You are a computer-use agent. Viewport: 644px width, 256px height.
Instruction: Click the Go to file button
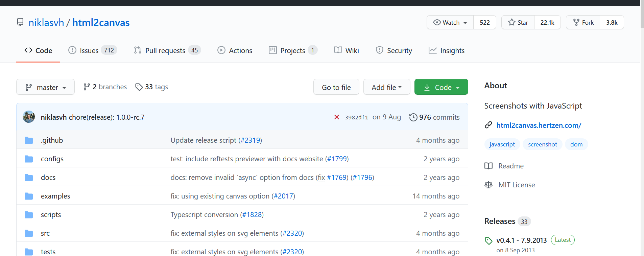pos(336,87)
